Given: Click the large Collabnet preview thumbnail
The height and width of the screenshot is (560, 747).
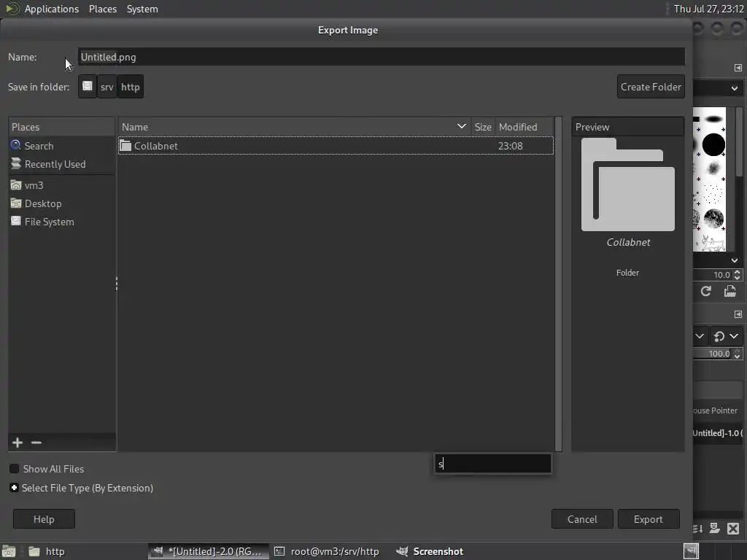Looking at the screenshot, I should coord(628,184).
